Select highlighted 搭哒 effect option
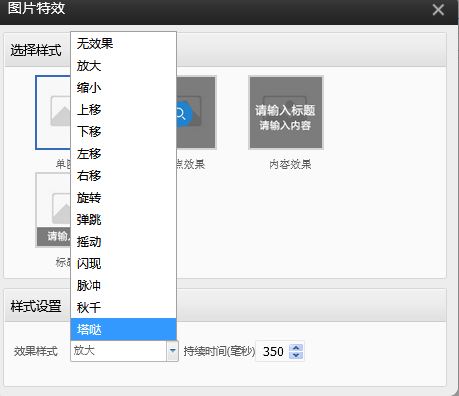459x396 pixels. 123,329
